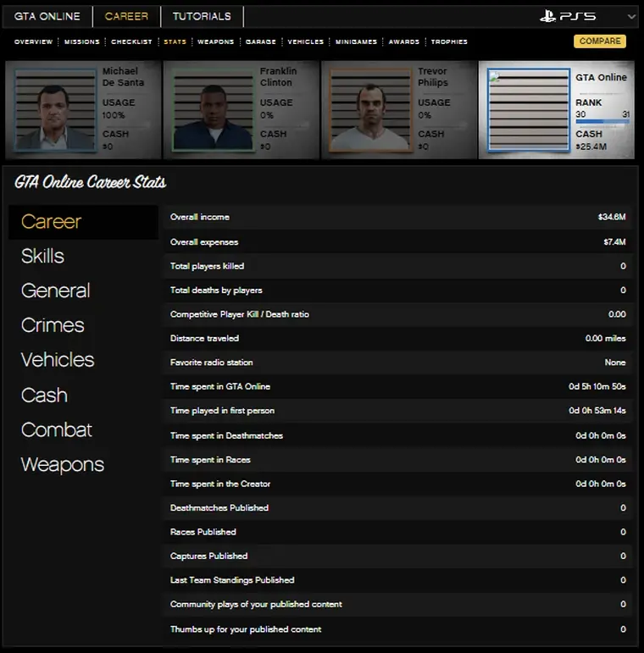This screenshot has height=653, width=644.
Task: Click the PlayStation logo icon
Action: coord(547,16)
